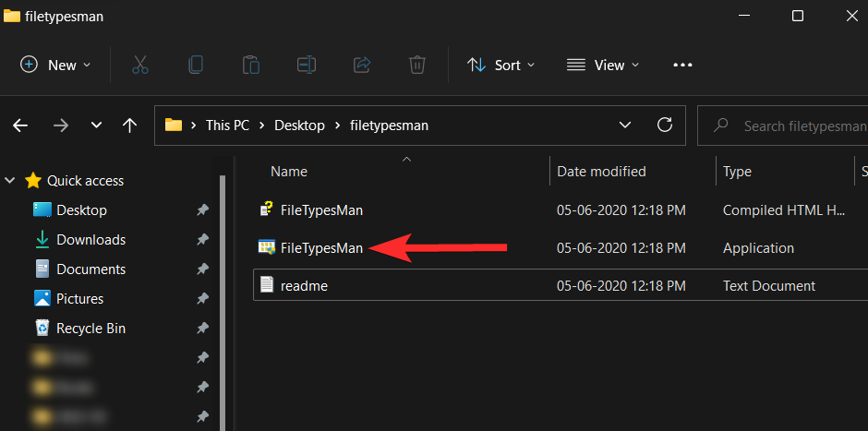Click the Name column header

tap(289, 172)
